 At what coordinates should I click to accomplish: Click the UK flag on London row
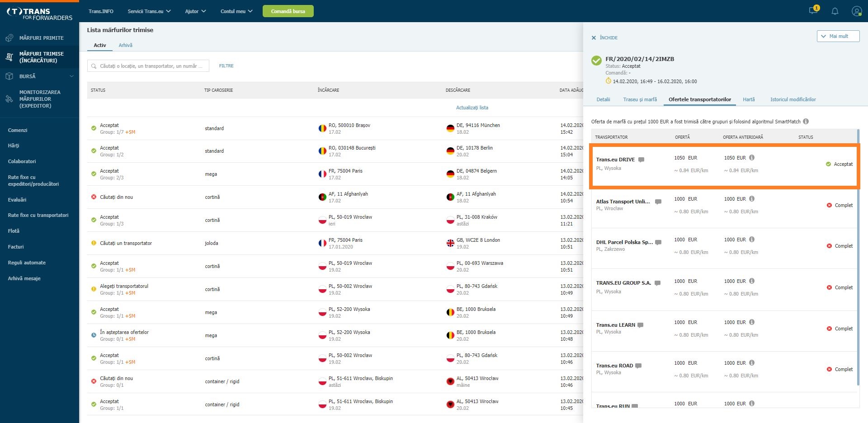pos(450,243)
